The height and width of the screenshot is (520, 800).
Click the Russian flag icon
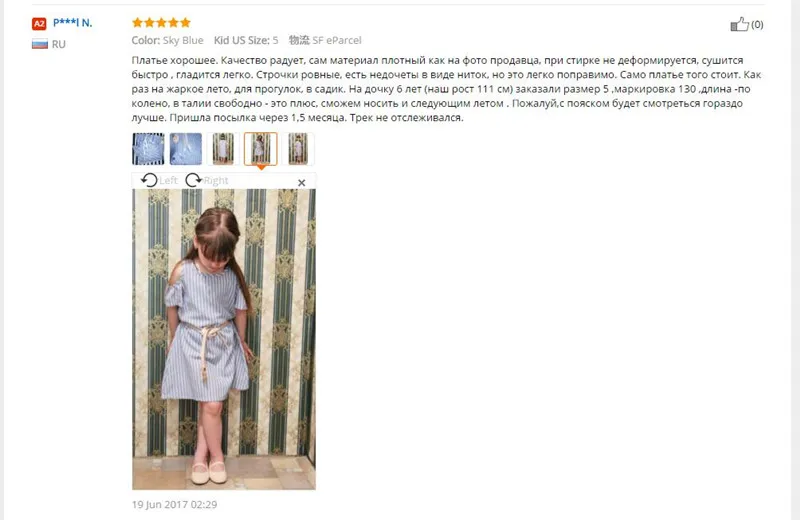tap(40, 44)
